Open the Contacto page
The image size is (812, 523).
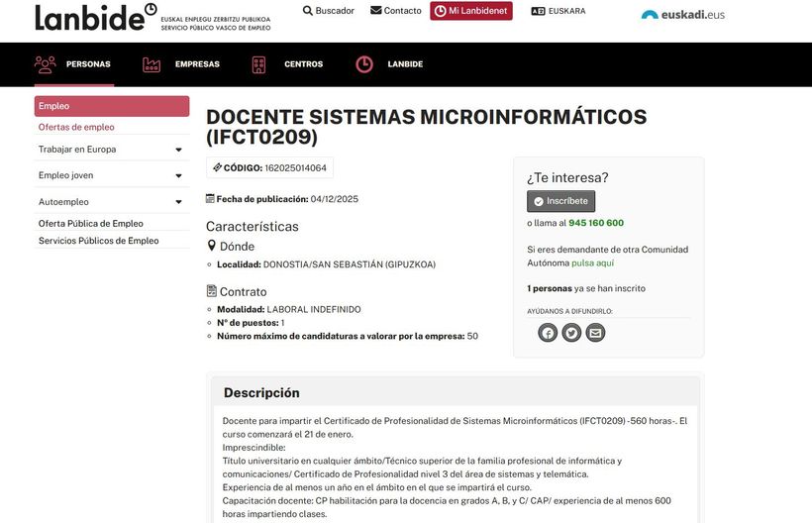(395, 11)
